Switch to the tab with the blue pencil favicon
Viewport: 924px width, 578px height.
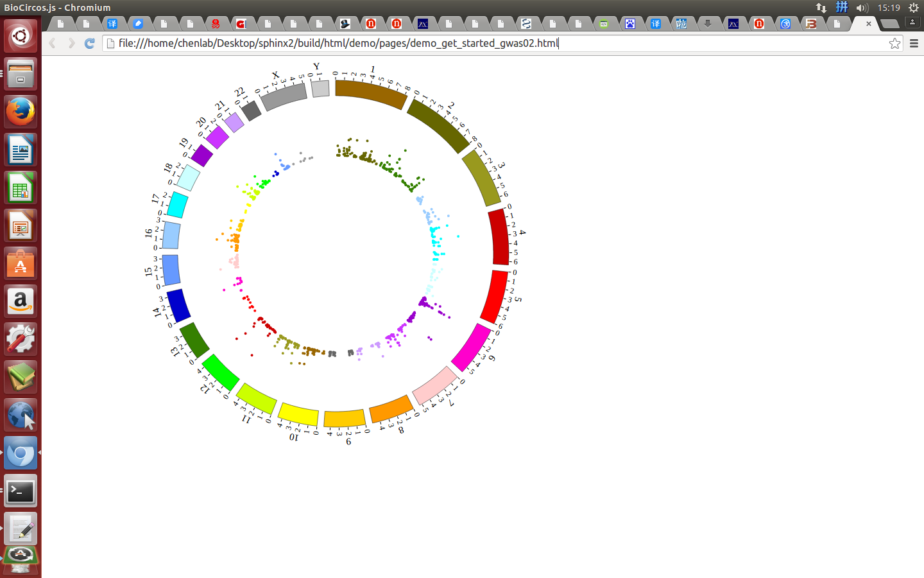click(x=138, y=24)
